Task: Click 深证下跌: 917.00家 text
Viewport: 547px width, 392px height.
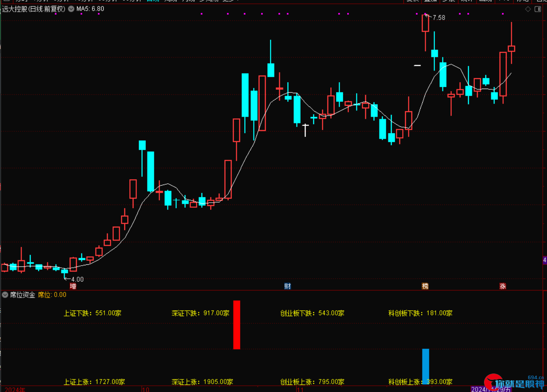Action: coord(201,313)
